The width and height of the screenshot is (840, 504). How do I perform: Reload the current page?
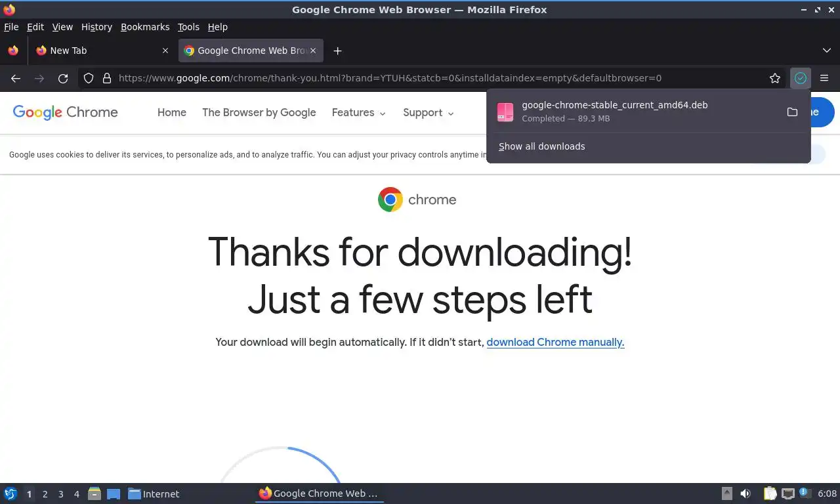(63, 78)
